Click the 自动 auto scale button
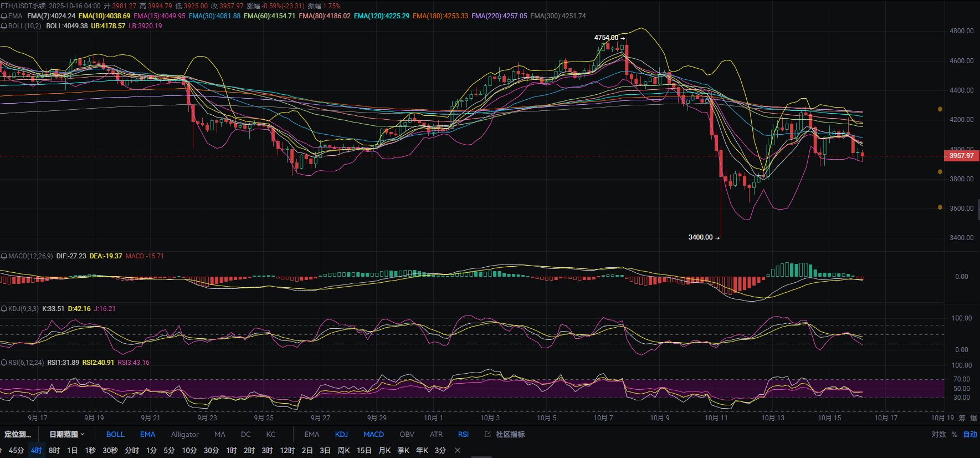 click(969, 434)
